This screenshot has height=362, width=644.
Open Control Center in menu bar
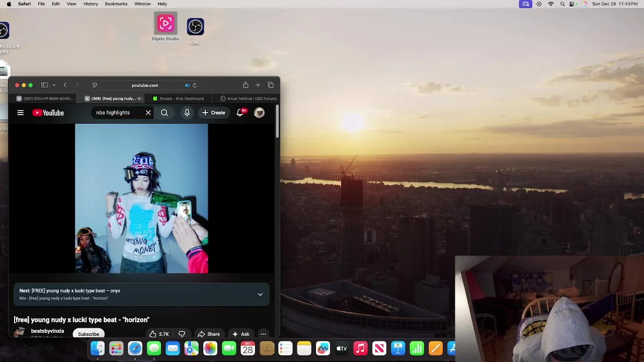click(572, 4)
